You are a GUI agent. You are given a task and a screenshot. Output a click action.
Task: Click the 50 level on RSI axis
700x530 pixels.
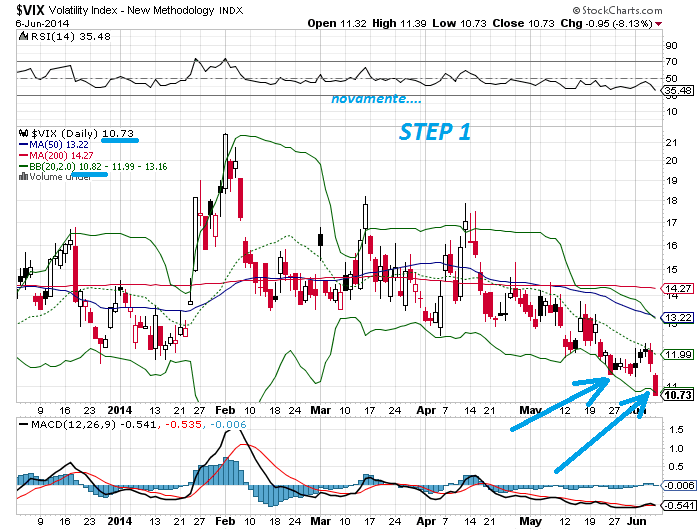click(x=671, y=79)
